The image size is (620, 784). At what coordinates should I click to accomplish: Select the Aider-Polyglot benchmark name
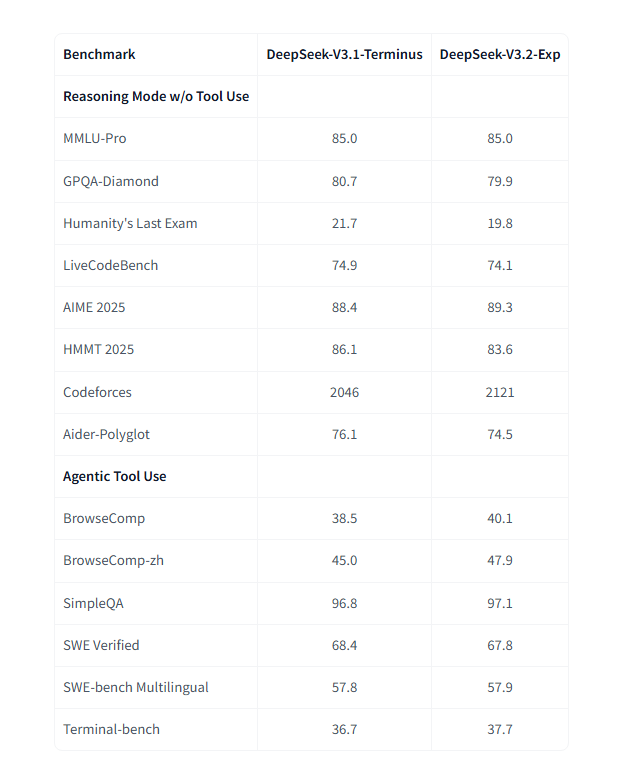tap(106, 434)
